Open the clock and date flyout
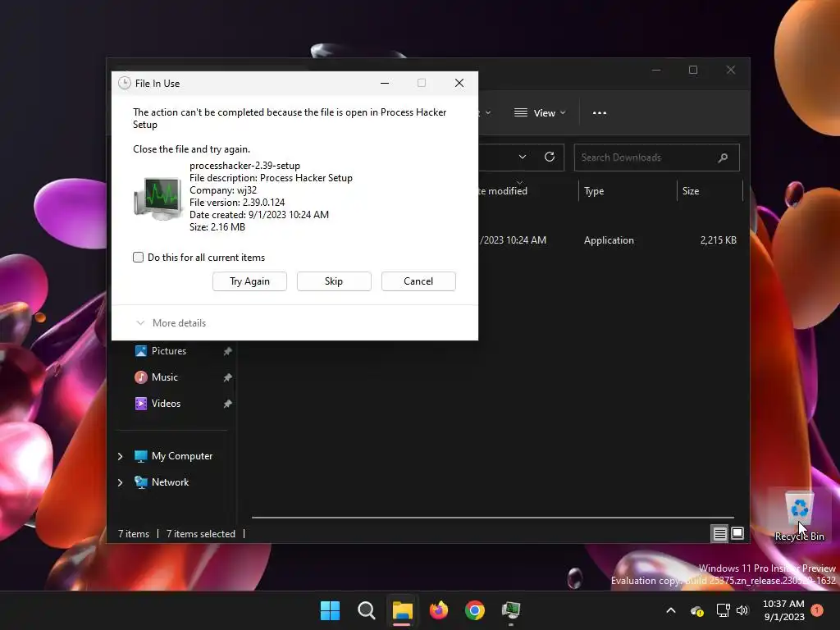The width and height of the screenshot is (840, 630). pyautogui.click(x=783, y=610)
